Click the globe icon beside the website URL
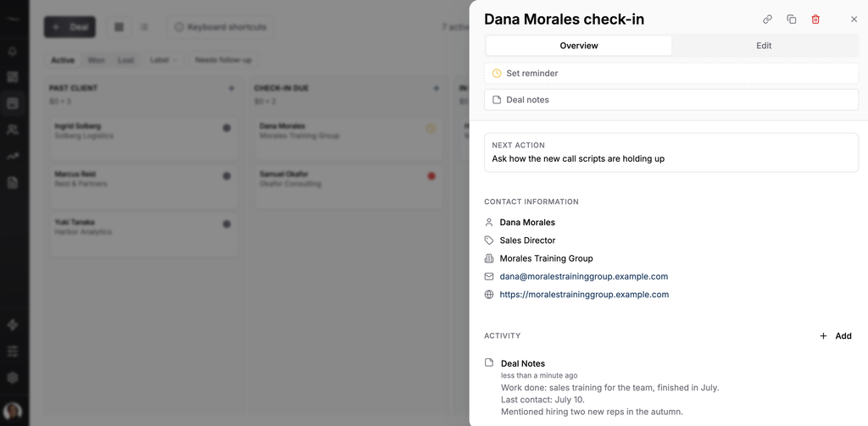The width and height of the screenshot is (868, 426). [489, 295]
